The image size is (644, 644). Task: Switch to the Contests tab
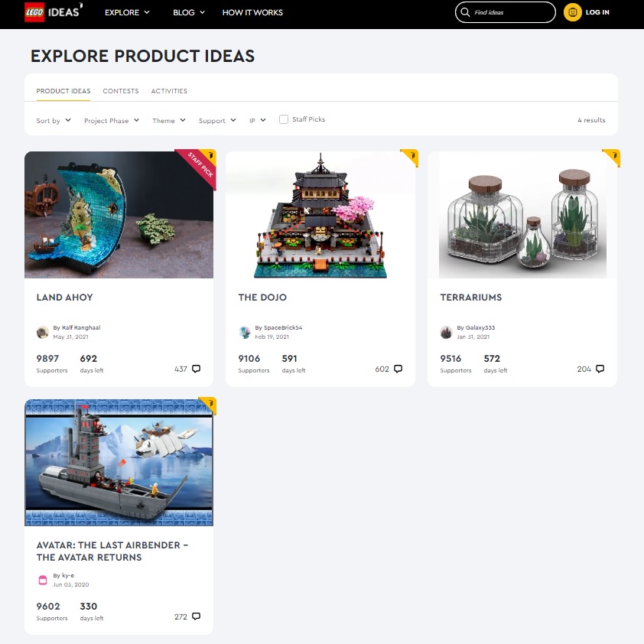[121, 91]
